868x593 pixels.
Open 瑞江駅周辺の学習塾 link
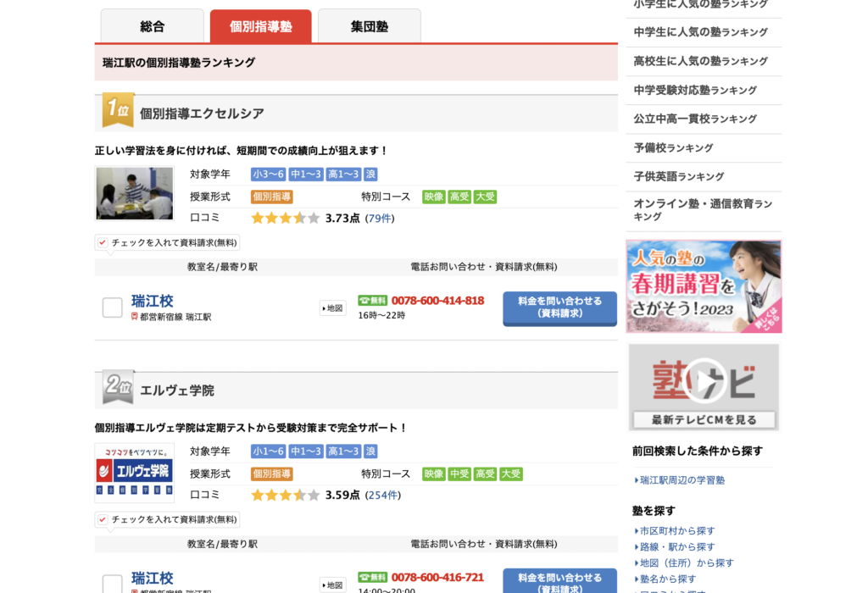pyautogui.click(x=682, y=480)
